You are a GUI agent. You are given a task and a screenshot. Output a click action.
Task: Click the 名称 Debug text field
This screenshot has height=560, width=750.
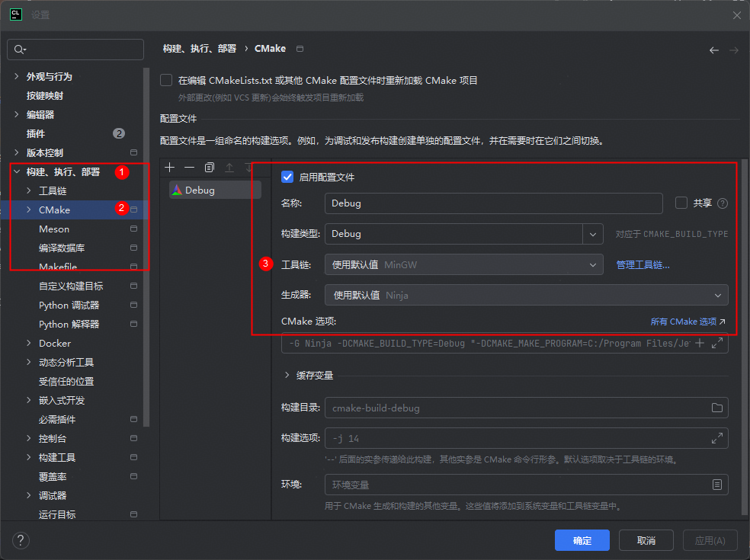494,203
